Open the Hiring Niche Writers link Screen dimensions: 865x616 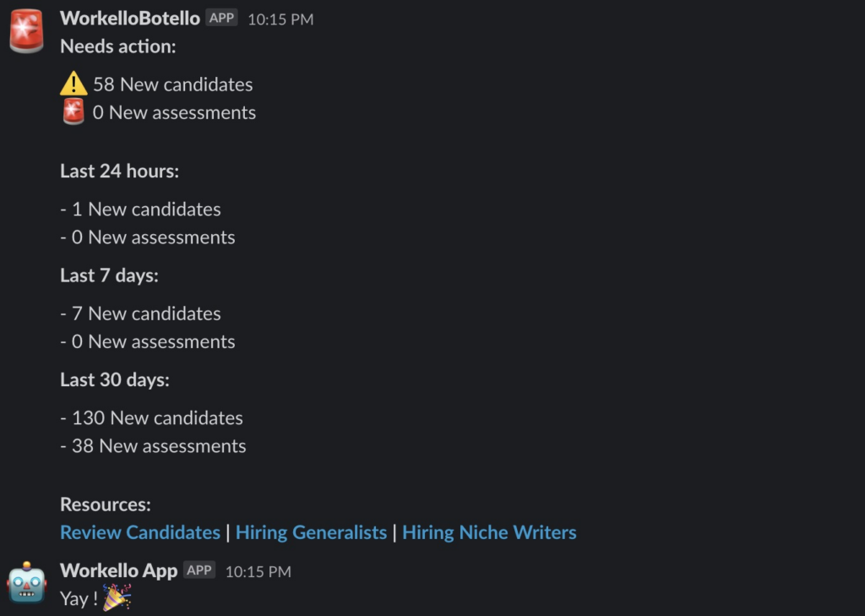pos(489,532)
